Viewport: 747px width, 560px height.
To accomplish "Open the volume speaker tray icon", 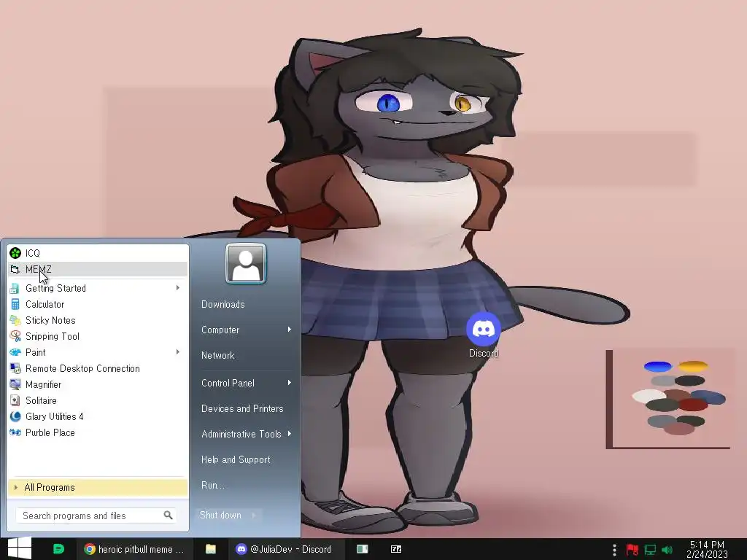I will 667,550.
